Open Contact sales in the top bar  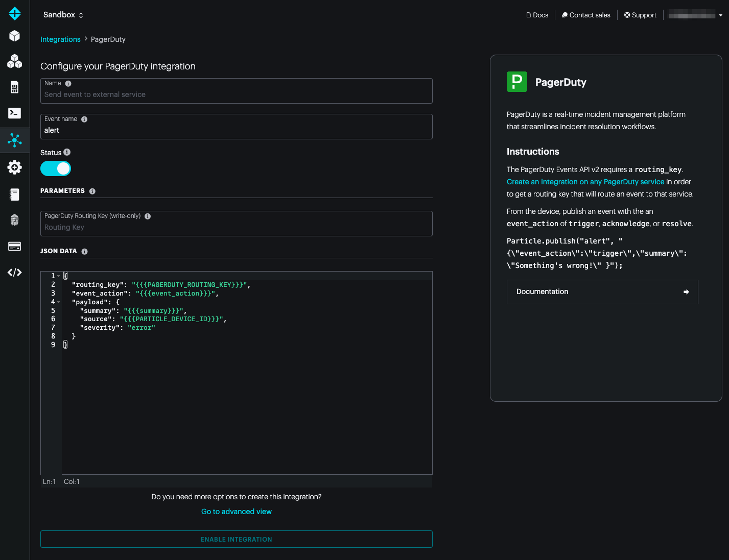[586, 15]
